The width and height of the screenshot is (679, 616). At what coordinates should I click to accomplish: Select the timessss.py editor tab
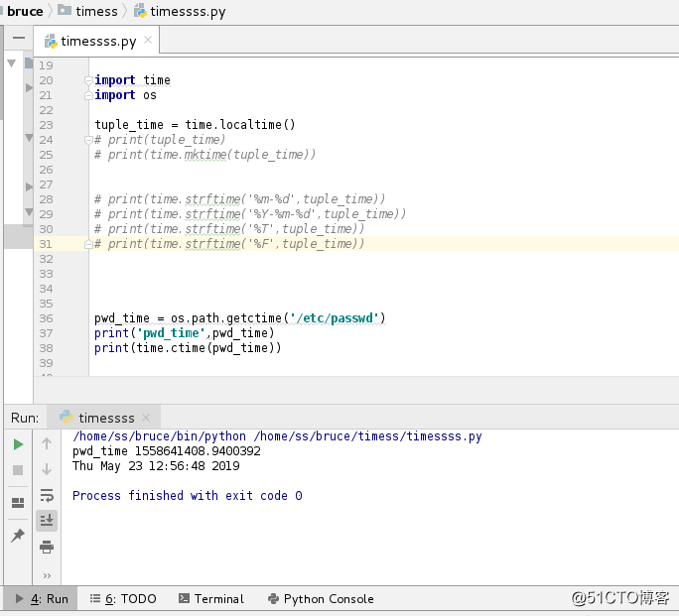pos(95,41)
